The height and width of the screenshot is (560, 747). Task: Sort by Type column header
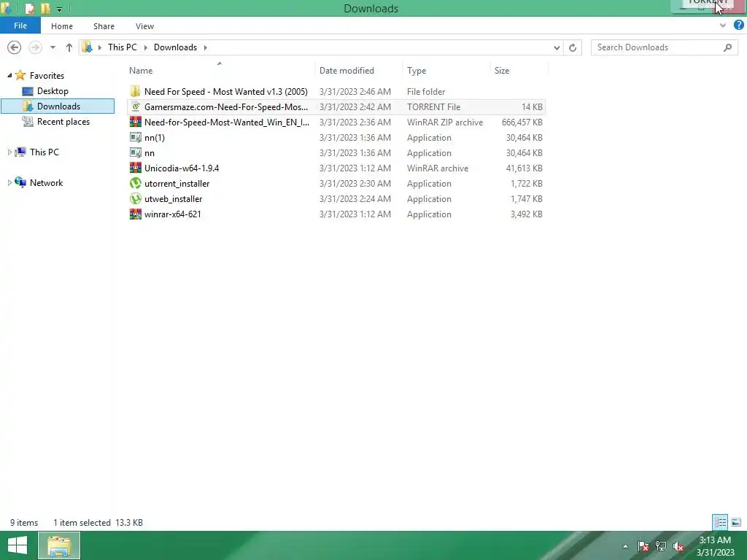[x=417, y=71]
